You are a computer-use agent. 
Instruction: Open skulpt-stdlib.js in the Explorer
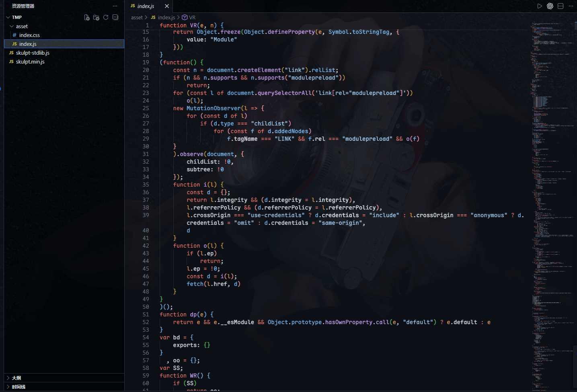(33, 53)
